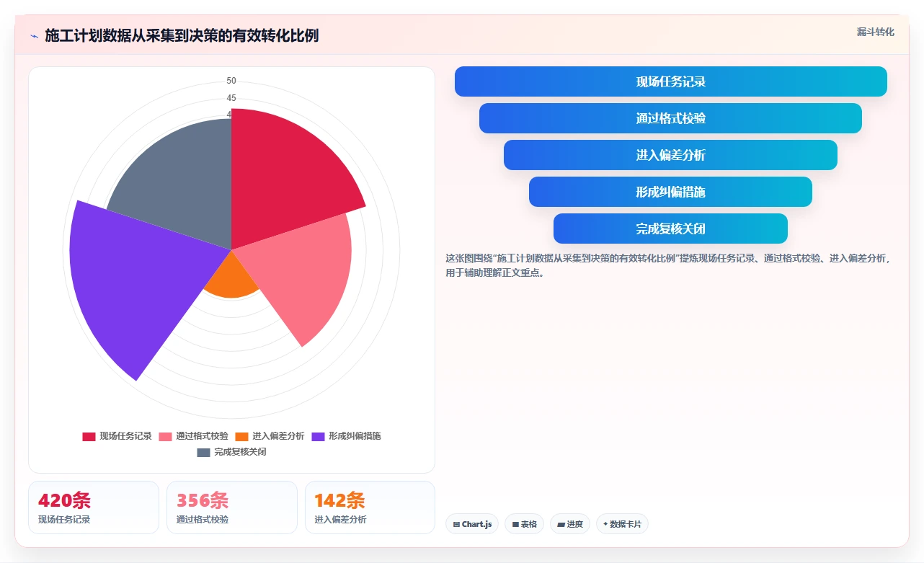Click the 进度 tag

[x=570, y=524]
